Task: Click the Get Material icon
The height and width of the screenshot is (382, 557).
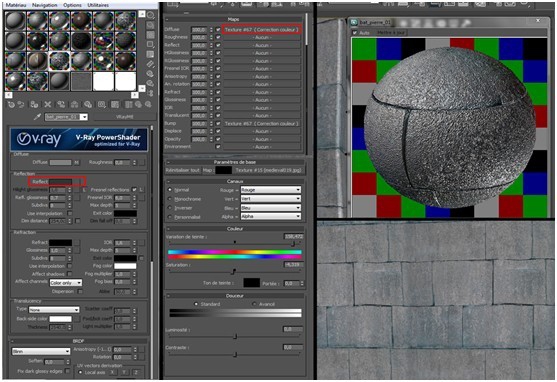Action: click(x=11, y=104)
